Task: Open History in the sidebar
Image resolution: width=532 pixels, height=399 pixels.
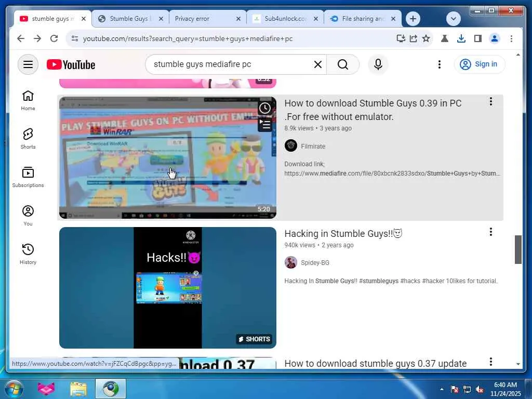Action: [28, 254]
